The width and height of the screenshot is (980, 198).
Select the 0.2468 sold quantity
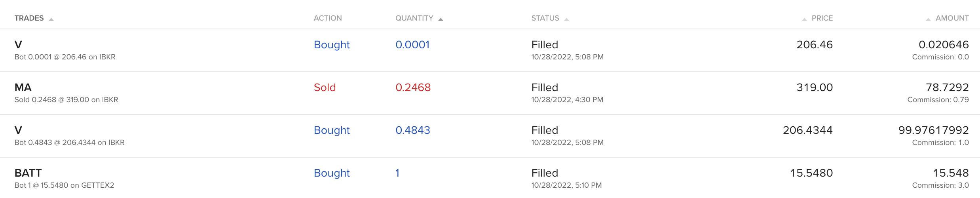coord(413,88)
